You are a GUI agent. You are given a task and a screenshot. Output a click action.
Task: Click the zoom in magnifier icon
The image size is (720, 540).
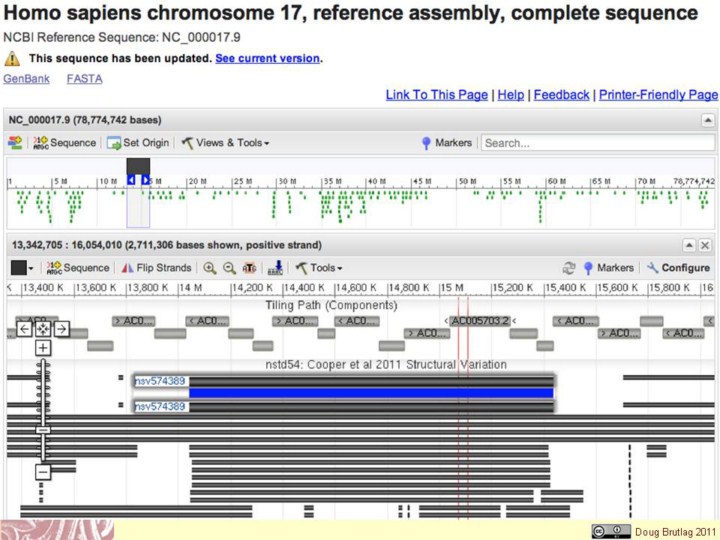point(210,268)
